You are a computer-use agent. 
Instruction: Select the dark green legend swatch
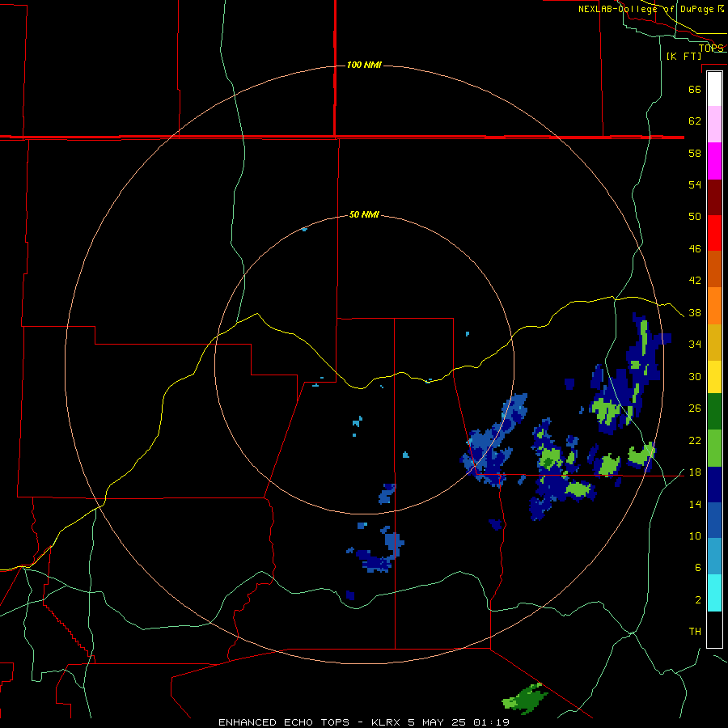pyautogui.click(x=714, y=412)
